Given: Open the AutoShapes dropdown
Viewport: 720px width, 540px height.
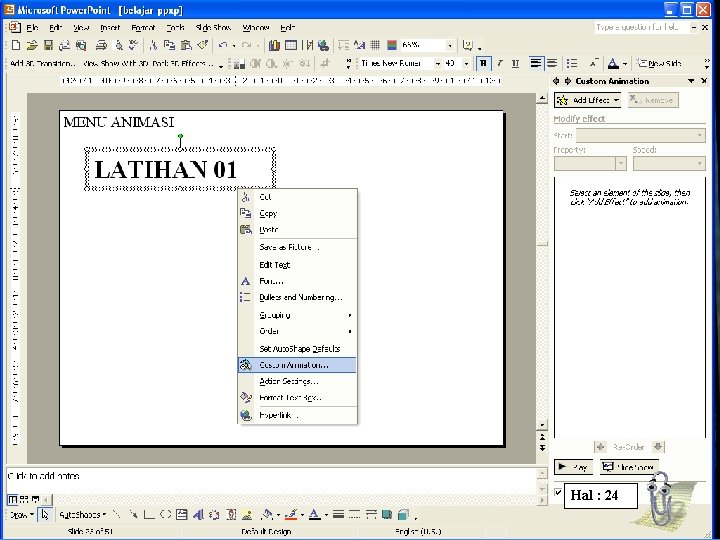Looking at the screenshot, I should click(83, 515).
